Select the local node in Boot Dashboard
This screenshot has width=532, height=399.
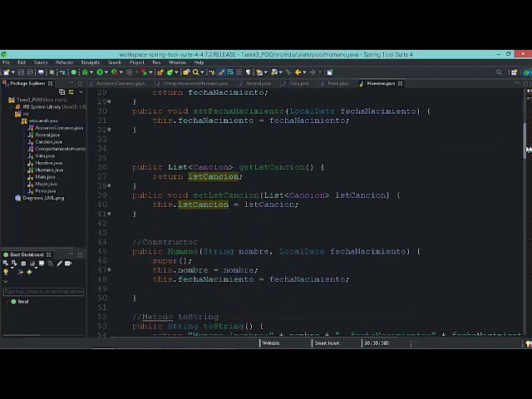coord(20,301)
